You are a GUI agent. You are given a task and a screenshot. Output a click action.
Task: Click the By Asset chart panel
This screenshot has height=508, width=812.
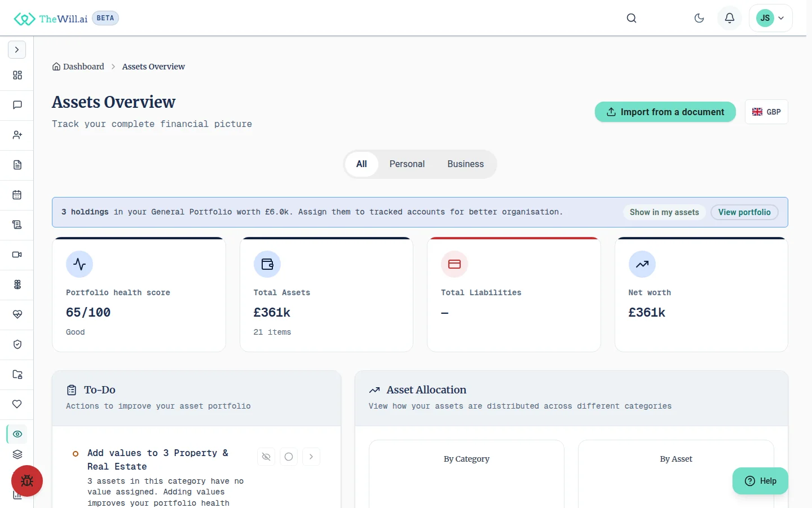point(676,474)
